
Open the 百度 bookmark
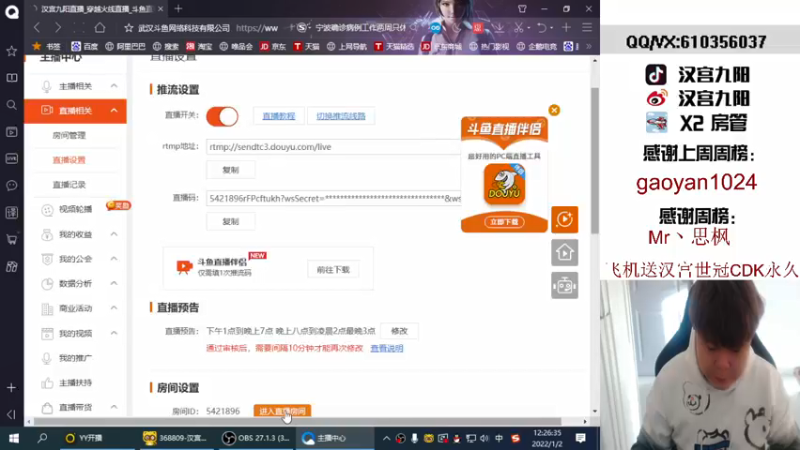[85, 46]
